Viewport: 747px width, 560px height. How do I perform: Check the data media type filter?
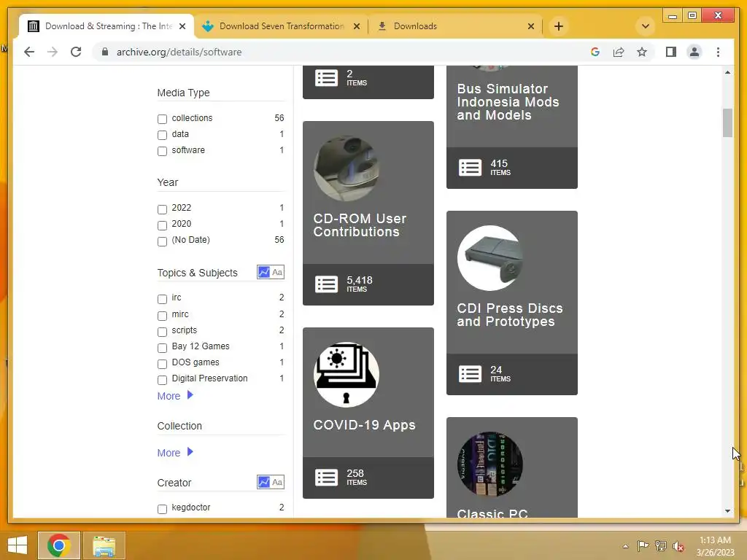tap(162, 135)
